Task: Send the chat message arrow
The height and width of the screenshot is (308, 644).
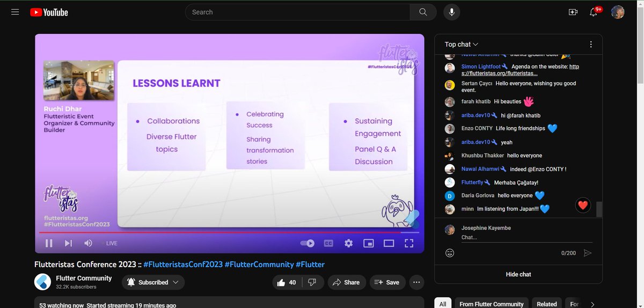Action: [588, 253]
